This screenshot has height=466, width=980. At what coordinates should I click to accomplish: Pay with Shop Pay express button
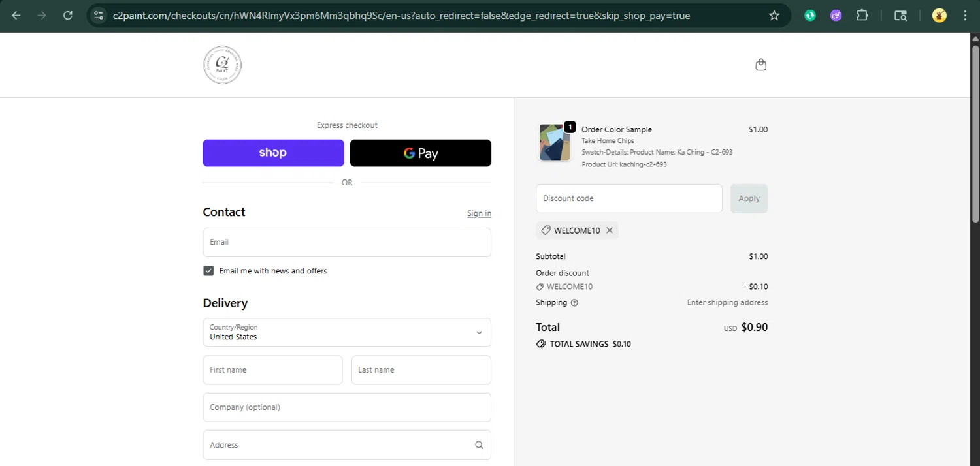click(x=273, y=153)
